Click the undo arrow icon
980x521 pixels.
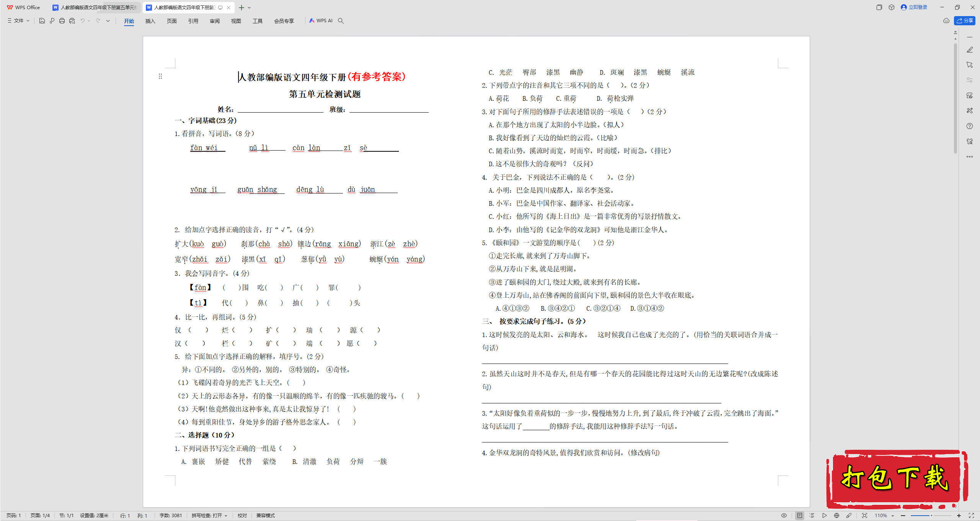(x=82, y=21)
